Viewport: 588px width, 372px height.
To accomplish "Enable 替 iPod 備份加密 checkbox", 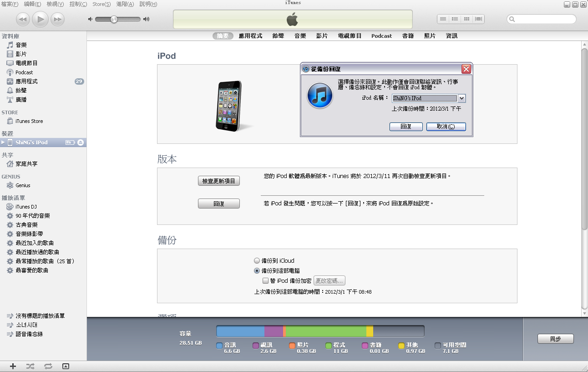I will pos(266,281).
